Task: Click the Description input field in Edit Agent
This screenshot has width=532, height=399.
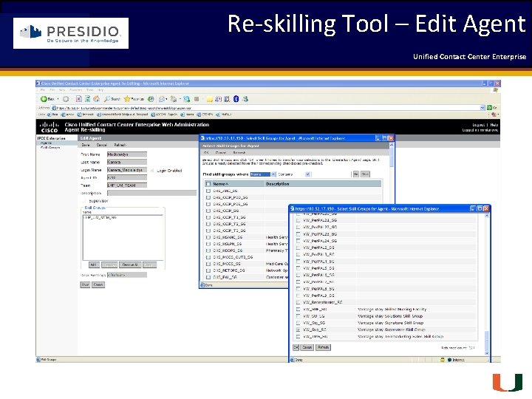Action: (x=151, y=193)
